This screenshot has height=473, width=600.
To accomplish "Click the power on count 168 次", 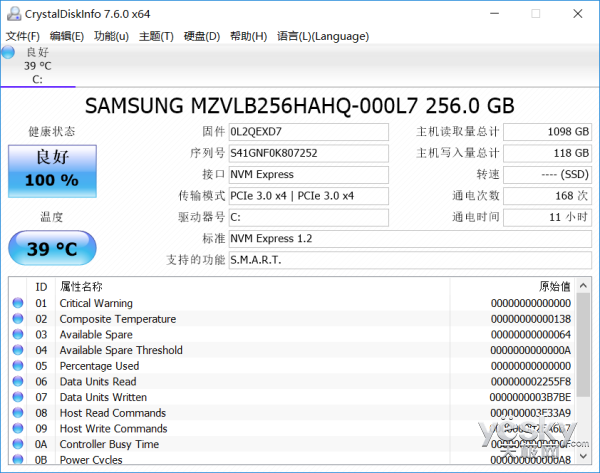I will 548,196.
